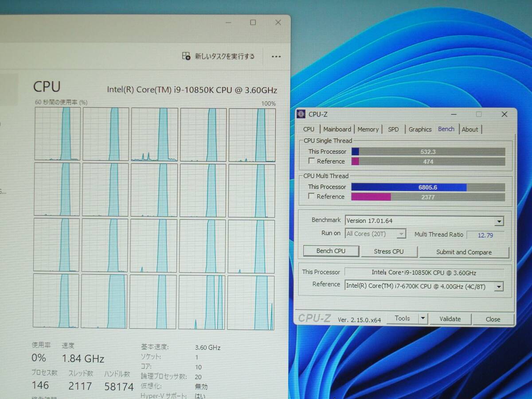The image size is (532, 399).
Task: Open the Benchmark version dropdown
Action: click(500, 221)
